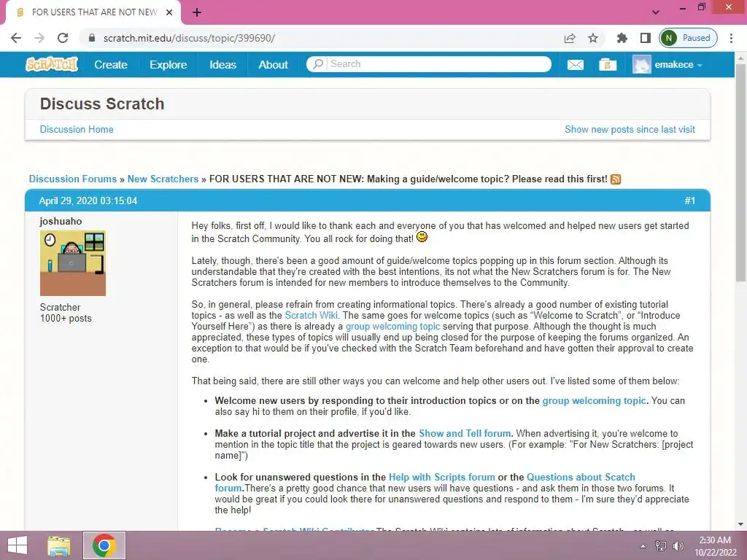
Task: Click the browser forward arrow
Action: 39,38
